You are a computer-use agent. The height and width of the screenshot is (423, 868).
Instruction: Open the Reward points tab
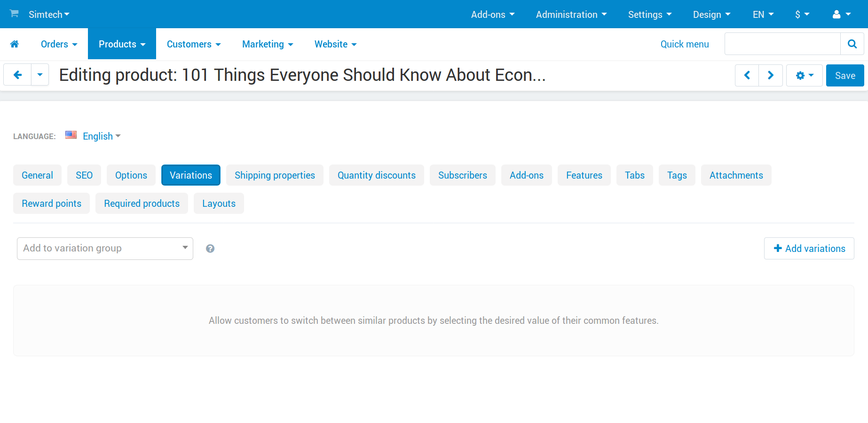coord(51,204)
